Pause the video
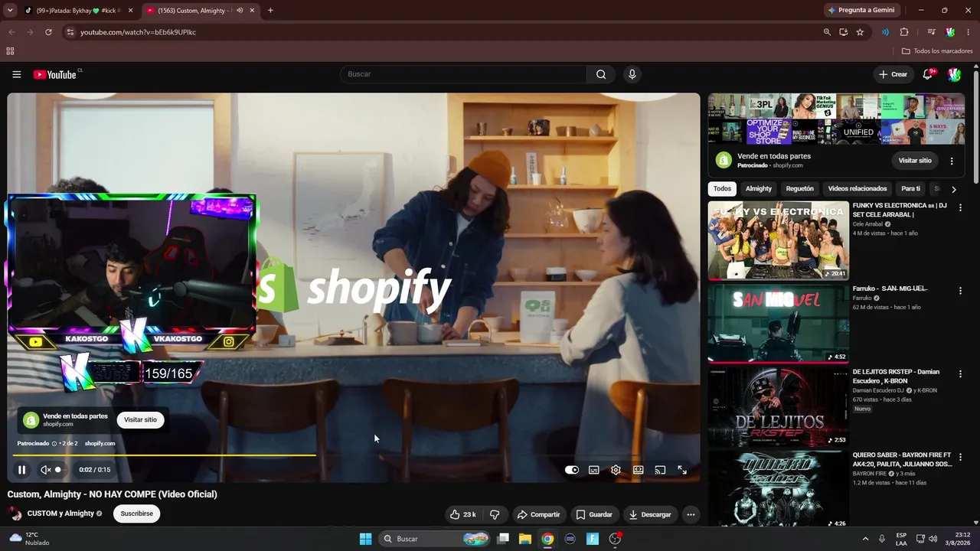Viewport: 980px width, 551px height. 22,470
